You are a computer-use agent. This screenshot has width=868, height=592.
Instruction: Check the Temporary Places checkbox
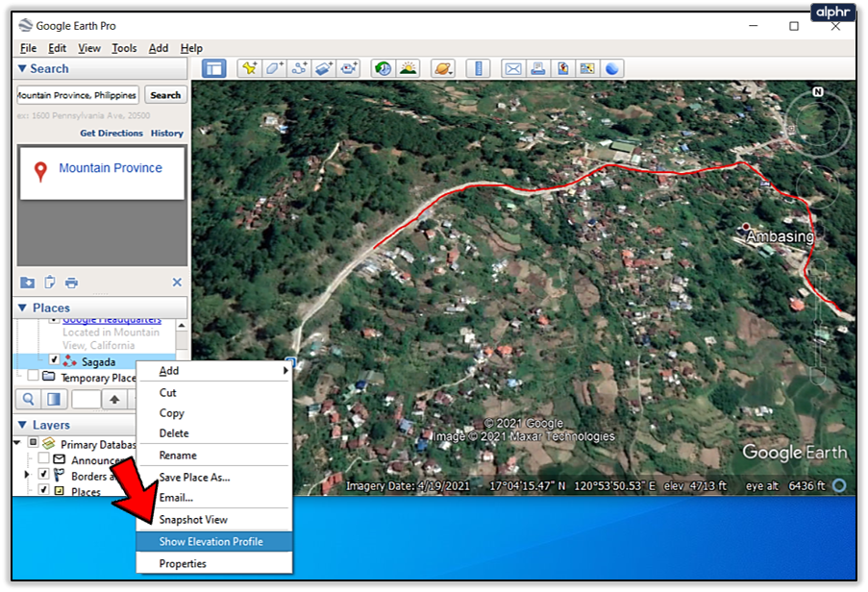pyautogui.click(x=34, y=376)
